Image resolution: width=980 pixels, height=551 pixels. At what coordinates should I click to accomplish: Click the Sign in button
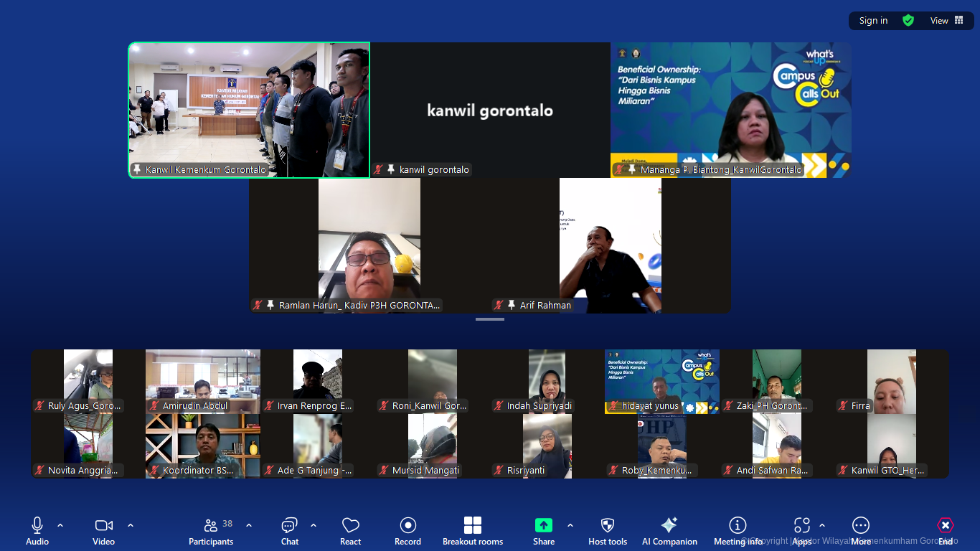point(873,21)
